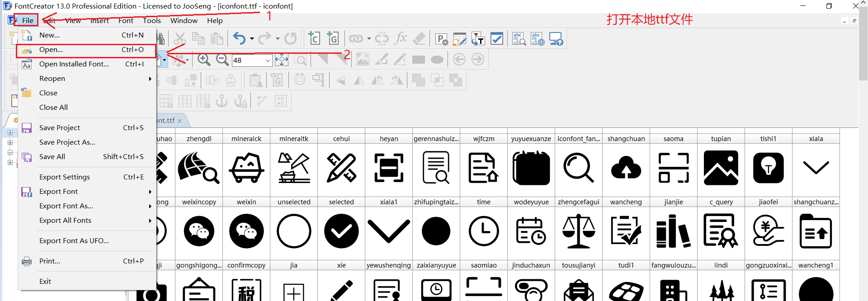Select the zhengcefagui scales glyph
Viewport: 868px width, 301px height.
[x=579, y=229]
